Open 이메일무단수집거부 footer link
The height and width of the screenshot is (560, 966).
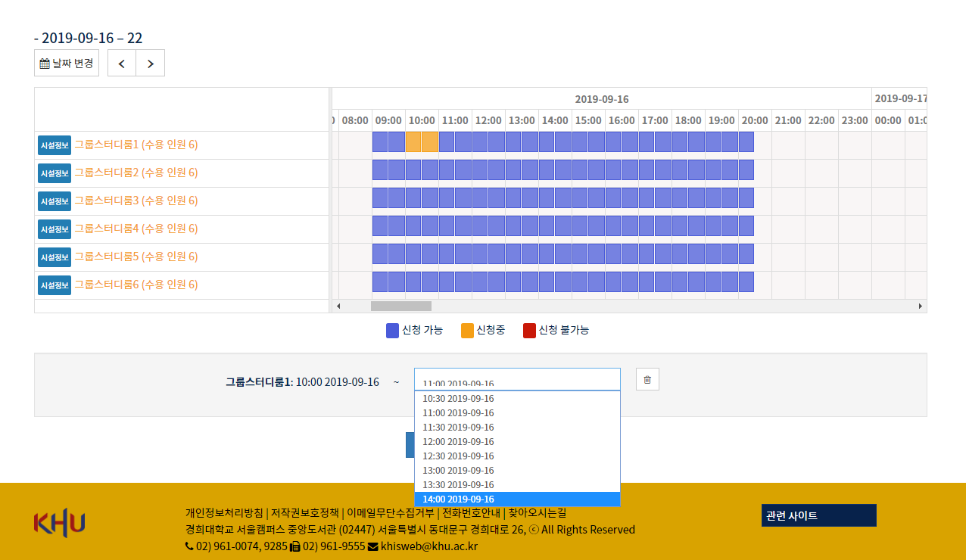[x=391, y=512]
